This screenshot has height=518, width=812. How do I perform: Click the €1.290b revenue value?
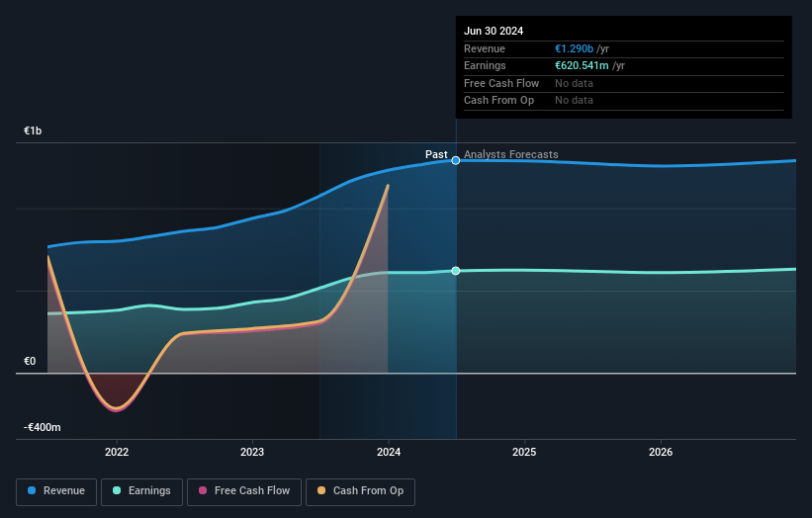[x=574, y=48]
